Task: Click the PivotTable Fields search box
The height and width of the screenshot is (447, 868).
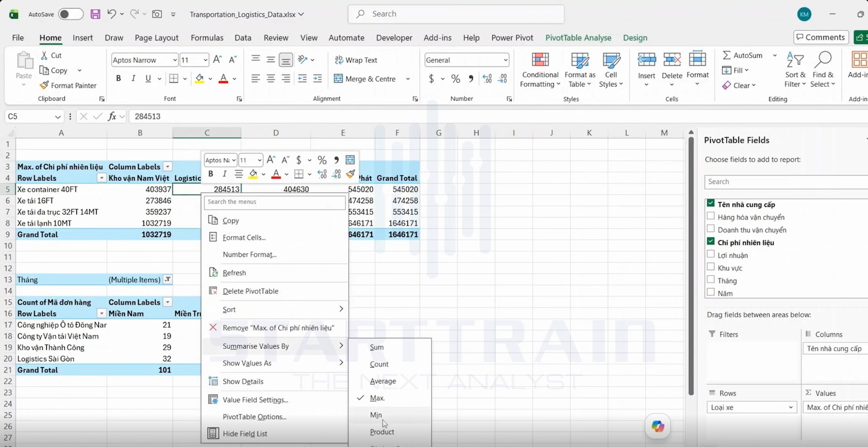Action: [x=787, y=182]
